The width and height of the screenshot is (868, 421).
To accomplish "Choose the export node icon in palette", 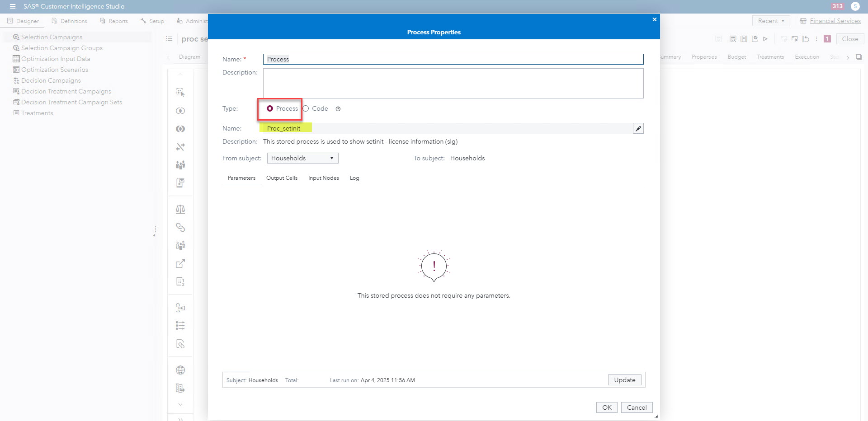I will coord(180,263).
